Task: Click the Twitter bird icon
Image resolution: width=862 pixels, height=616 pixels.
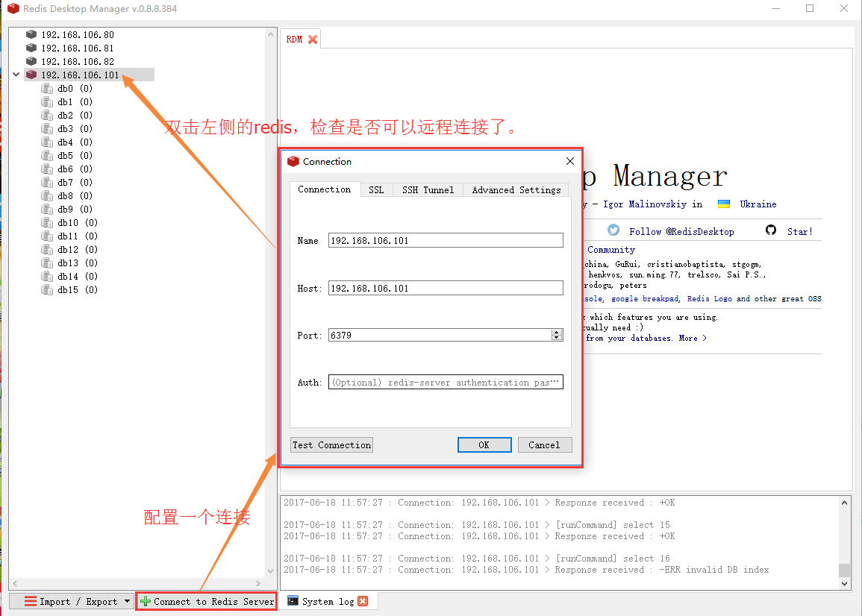Action: point(613,230)
